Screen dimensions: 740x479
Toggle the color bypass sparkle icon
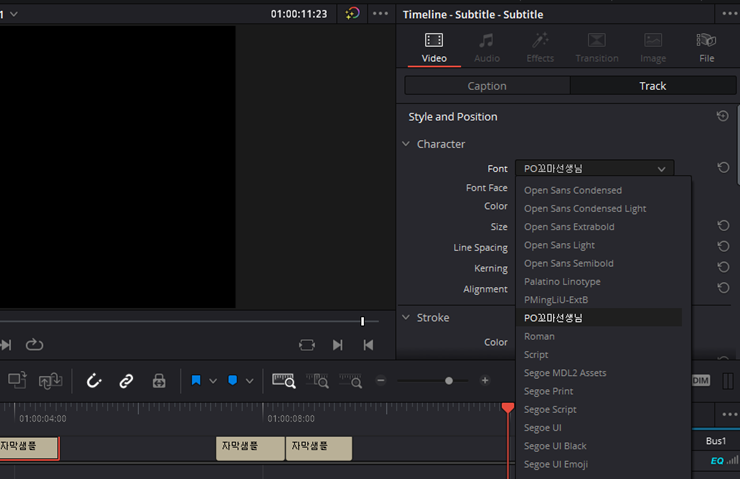click(x=352, y=14)
